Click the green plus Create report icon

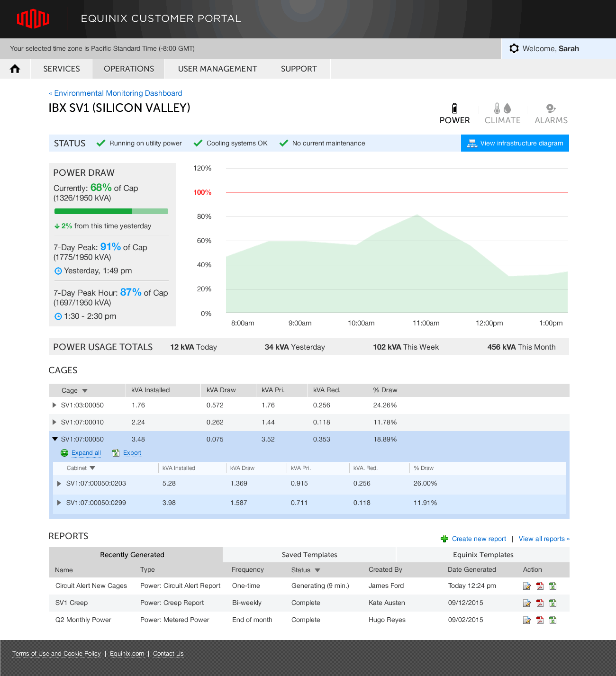click(x=444, y=539)
